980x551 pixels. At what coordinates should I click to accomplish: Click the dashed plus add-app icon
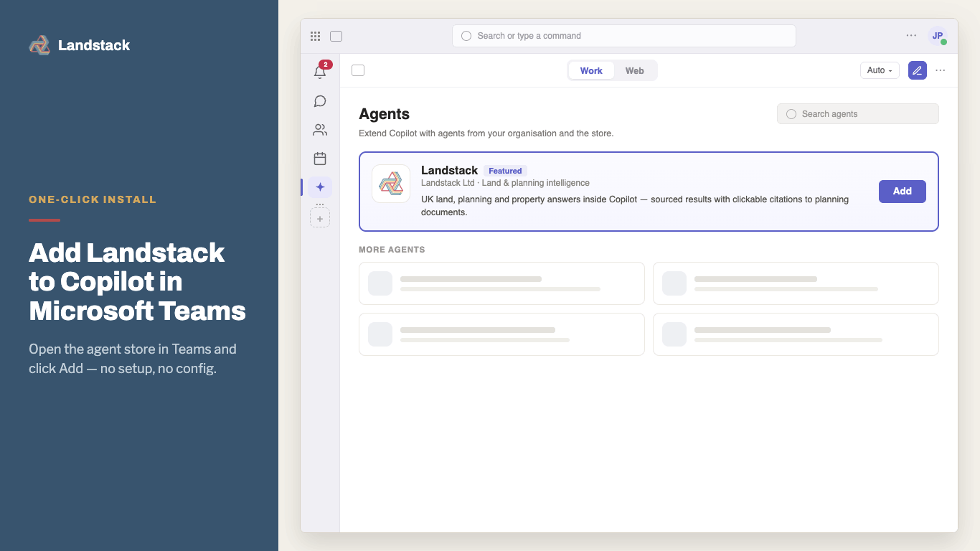[x=320, y=218]
